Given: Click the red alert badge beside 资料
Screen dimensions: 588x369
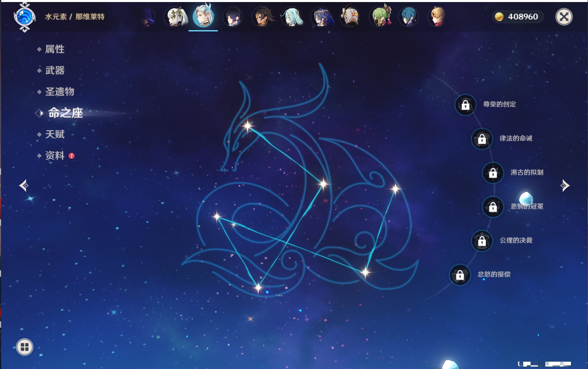Looking at the screenshot, I should coord(72,156).
